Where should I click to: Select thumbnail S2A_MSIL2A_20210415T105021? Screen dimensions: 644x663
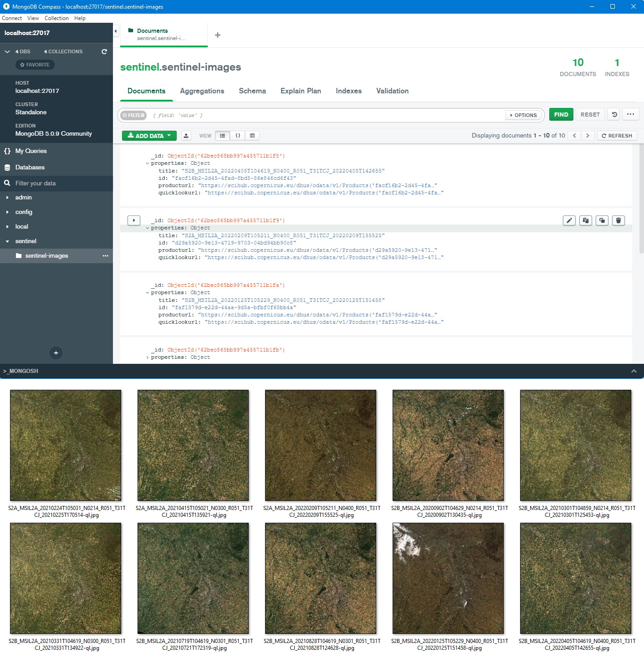(194, 445)
